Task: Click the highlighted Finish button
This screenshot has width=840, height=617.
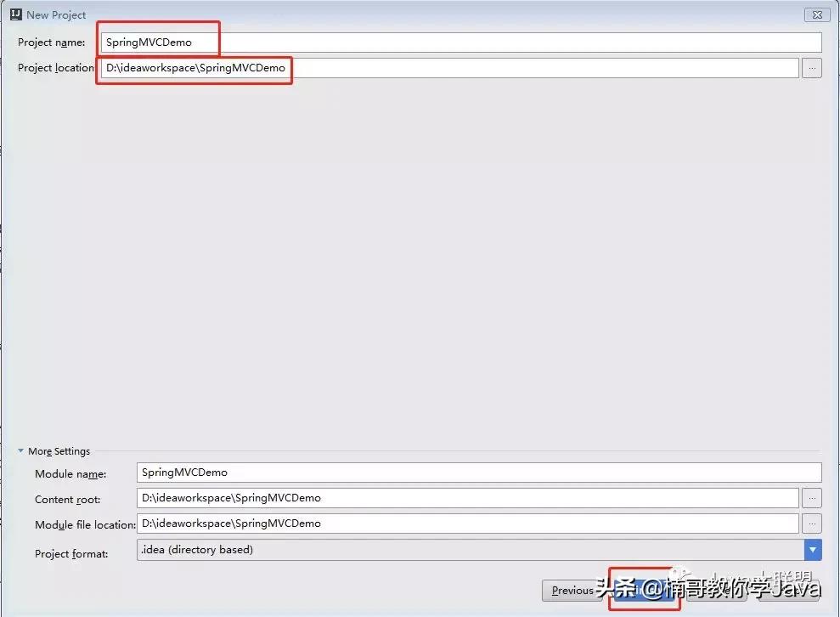Action: pyautogui.click(x=644, y=591)
